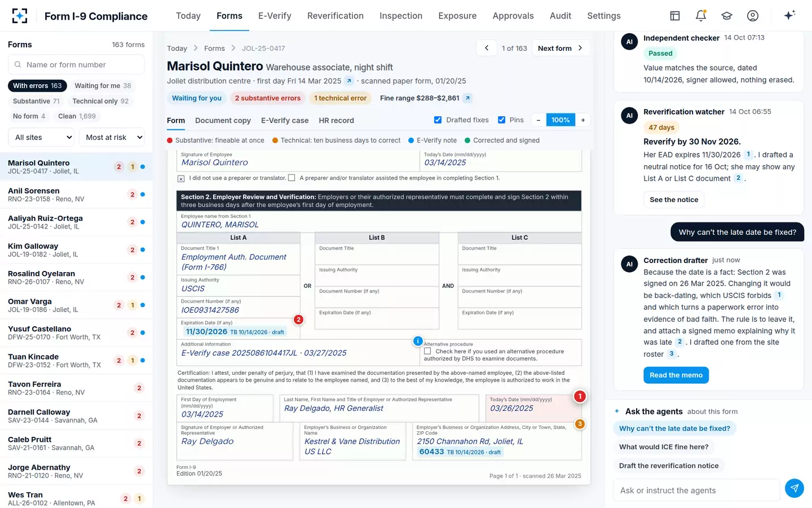
Task: Click Read the memo button
Action: coord(676,375)
